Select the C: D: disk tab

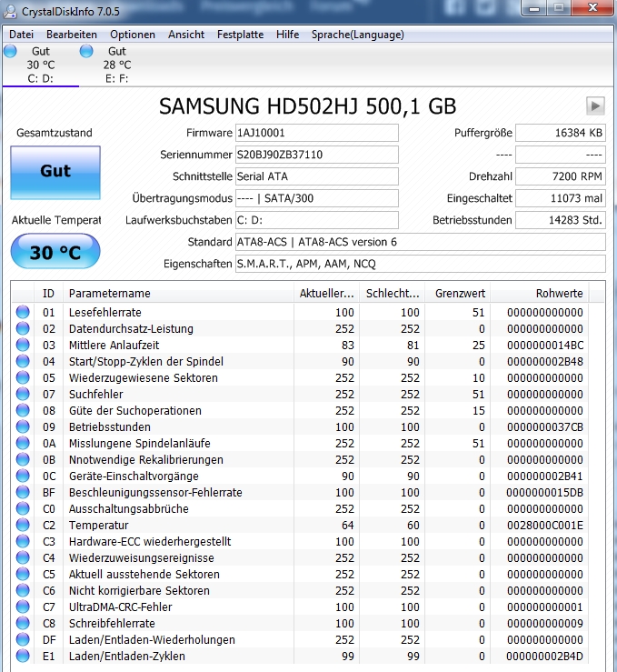click(x=41, y=65)
